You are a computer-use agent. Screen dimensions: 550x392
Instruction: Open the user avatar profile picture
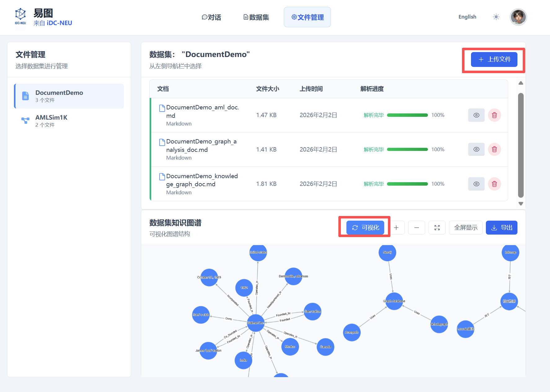[518, 17]
